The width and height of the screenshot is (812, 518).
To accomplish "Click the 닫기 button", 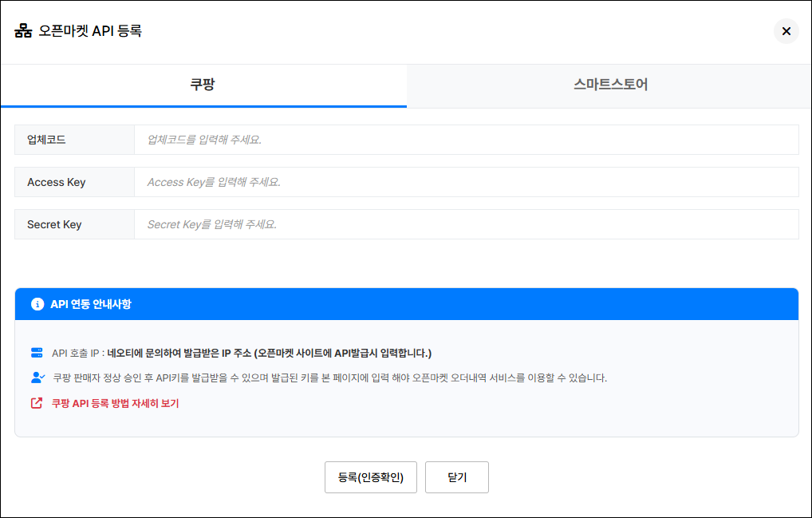I will (456, 477).
